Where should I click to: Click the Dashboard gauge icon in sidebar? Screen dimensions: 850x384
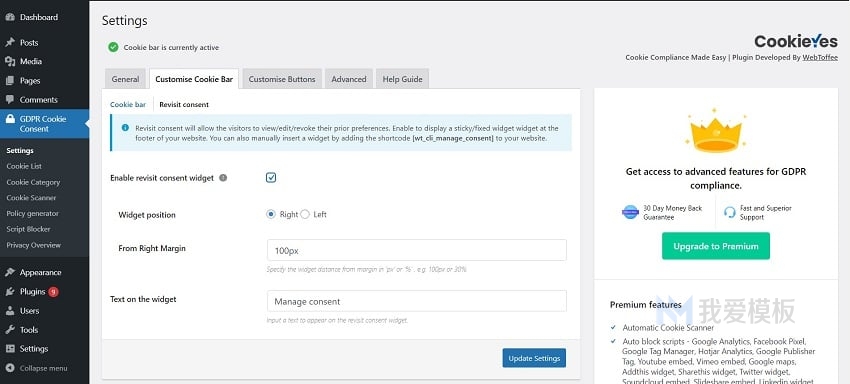pyautogui.click(x=10, y=17)
